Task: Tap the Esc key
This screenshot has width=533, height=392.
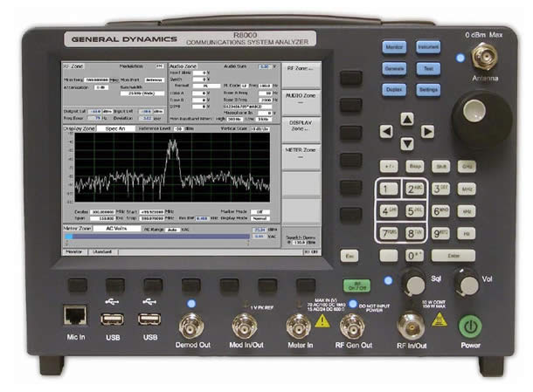Action: pyautogui.click(x=350, y=256)
